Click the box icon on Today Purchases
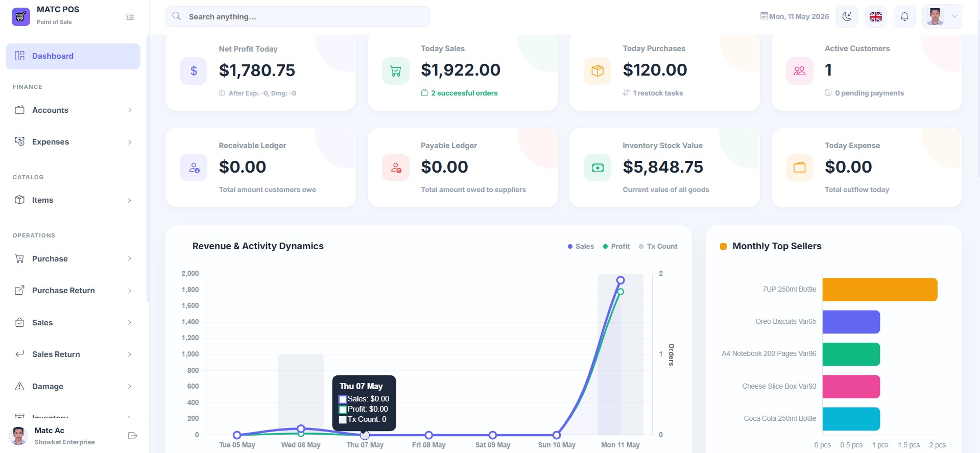This screenshot has height=453, width=980. [x=597, y=71]
